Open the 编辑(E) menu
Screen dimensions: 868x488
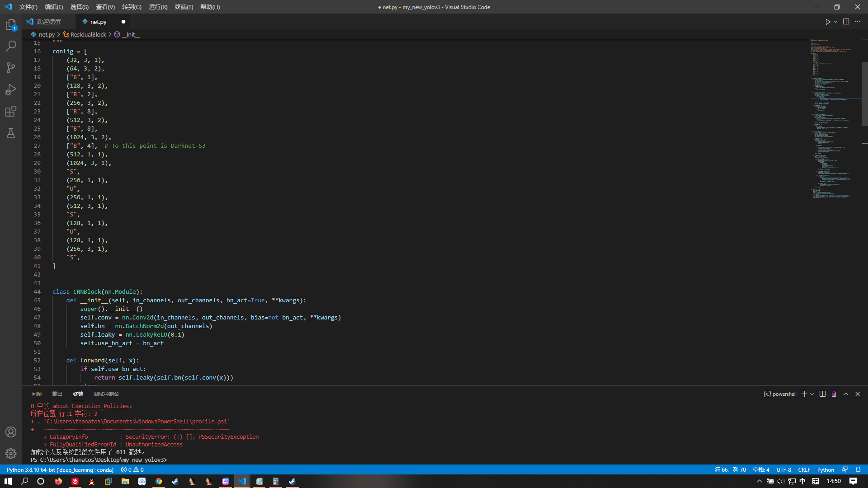click(54, 7)
